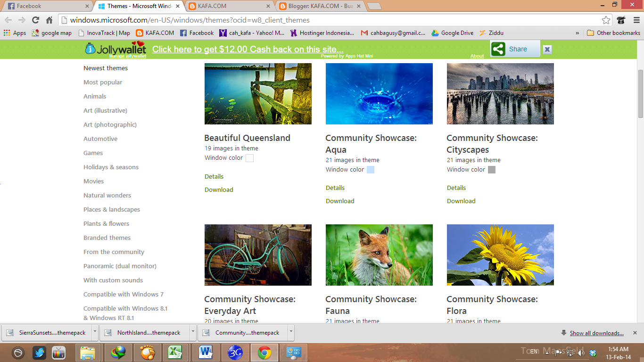Image resolution: width=644 pixels, height=362 pixels.
Task: Open Windows Explorer from the taskbar
Action: click(87, 353)
